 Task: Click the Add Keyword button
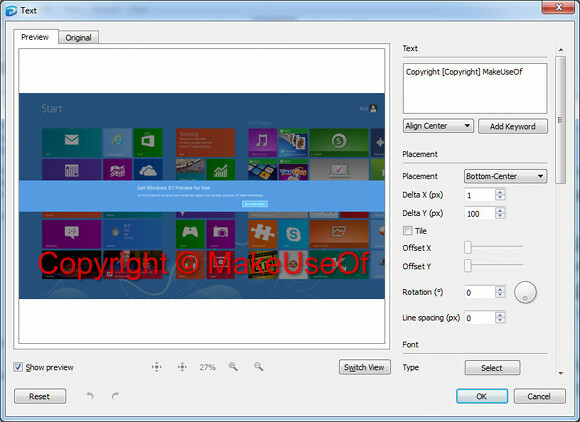(x=513, y=126)
